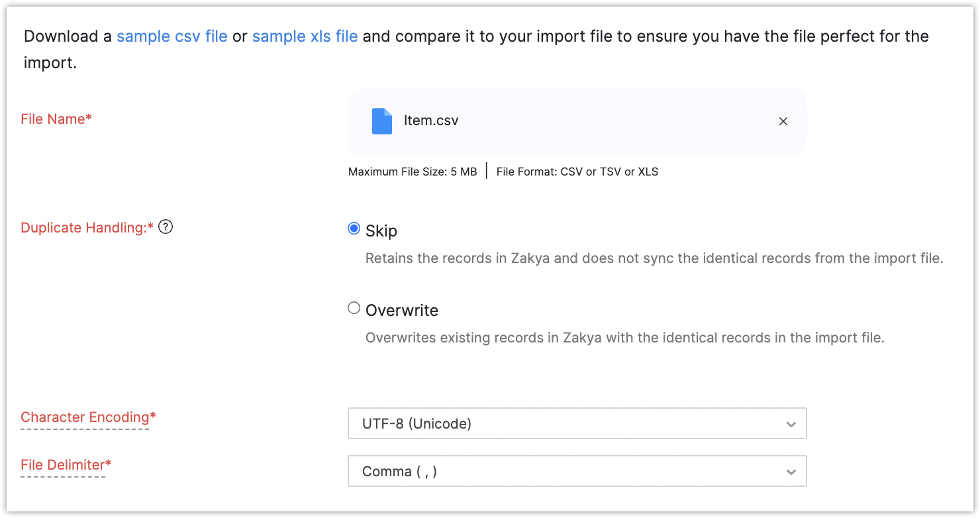The height and width of the screenshot is (518, 980).
Task: Click the File Name field label
Action: click(56, 119)
